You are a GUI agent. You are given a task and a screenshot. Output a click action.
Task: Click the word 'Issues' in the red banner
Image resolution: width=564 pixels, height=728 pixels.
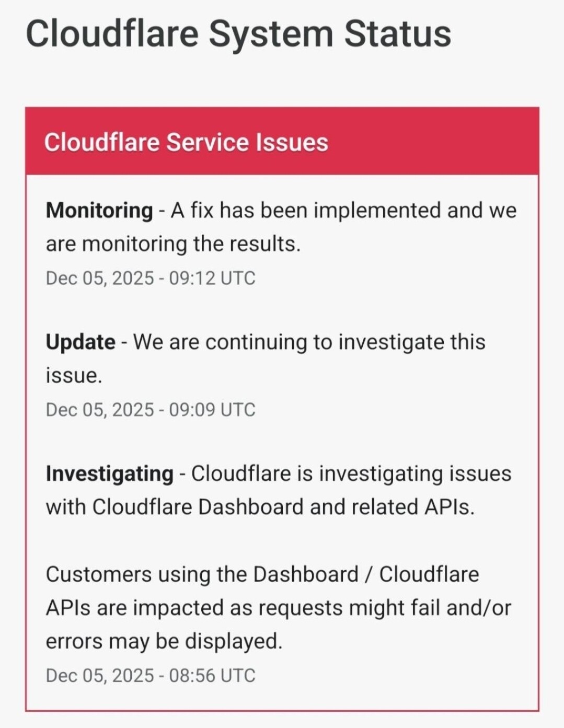point(292,142)
